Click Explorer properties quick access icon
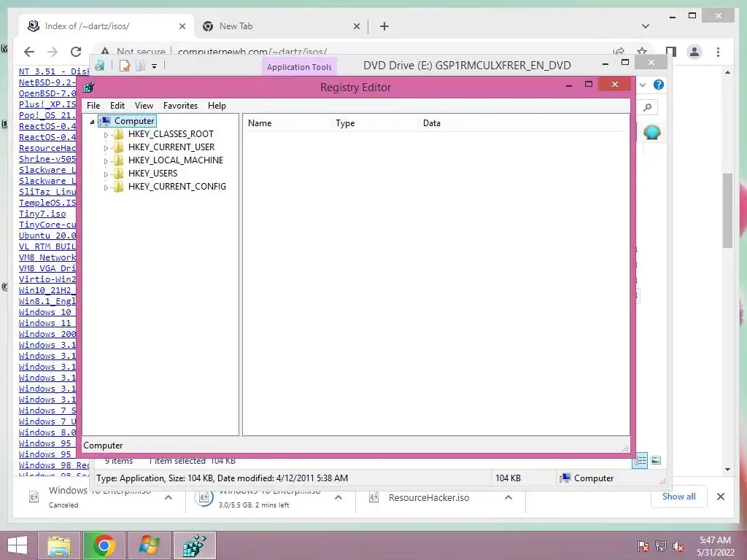The width and height of the screenshot is (747, 560). 125,66
